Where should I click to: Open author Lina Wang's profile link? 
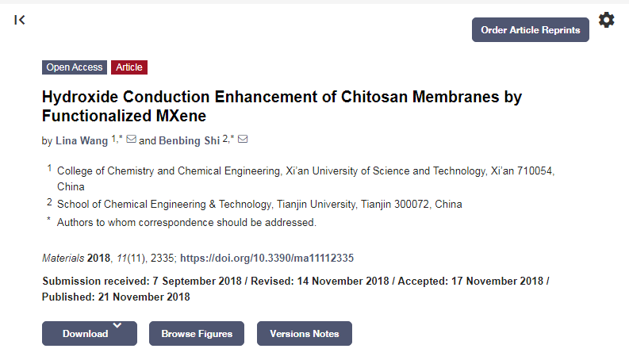(x=81, y=141)
